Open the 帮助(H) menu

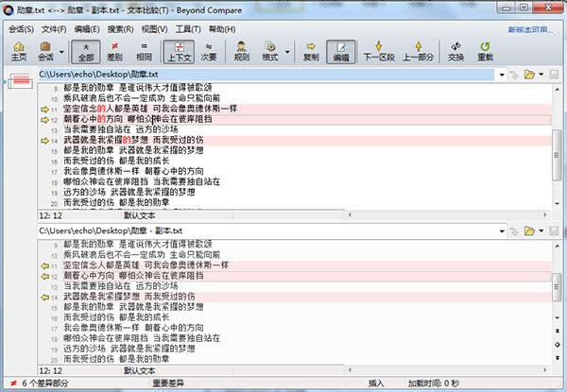(x=222, y=29)
